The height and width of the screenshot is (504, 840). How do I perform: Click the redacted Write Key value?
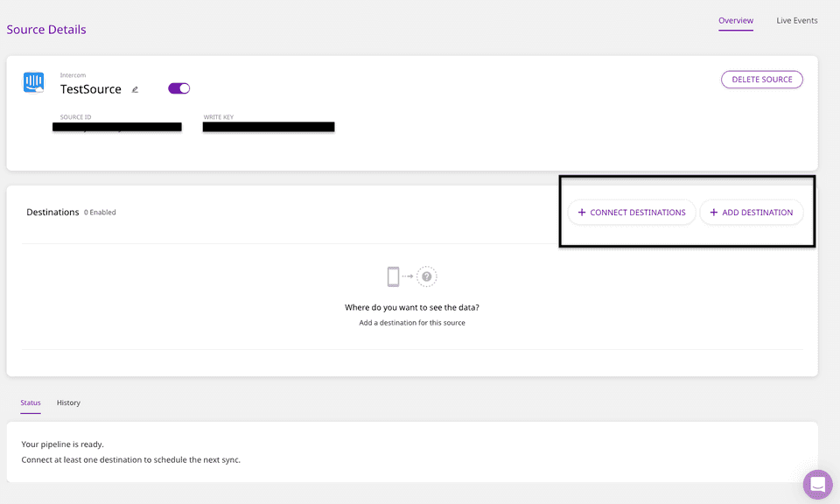[269, 127]
